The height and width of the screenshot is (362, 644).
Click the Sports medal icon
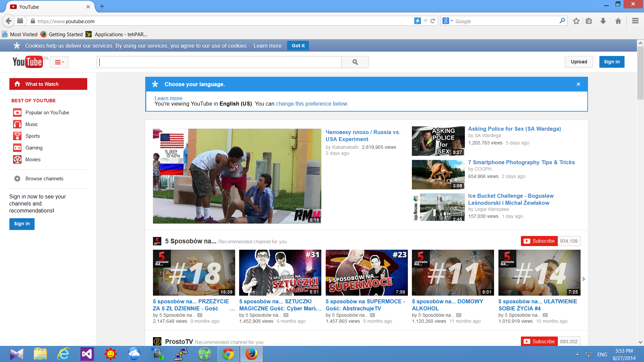click(17, 136)
